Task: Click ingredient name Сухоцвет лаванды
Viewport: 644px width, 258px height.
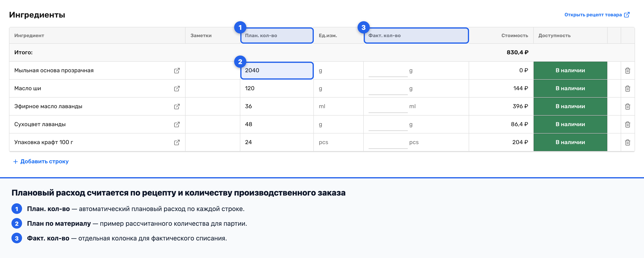Action: tap(40, 124)
